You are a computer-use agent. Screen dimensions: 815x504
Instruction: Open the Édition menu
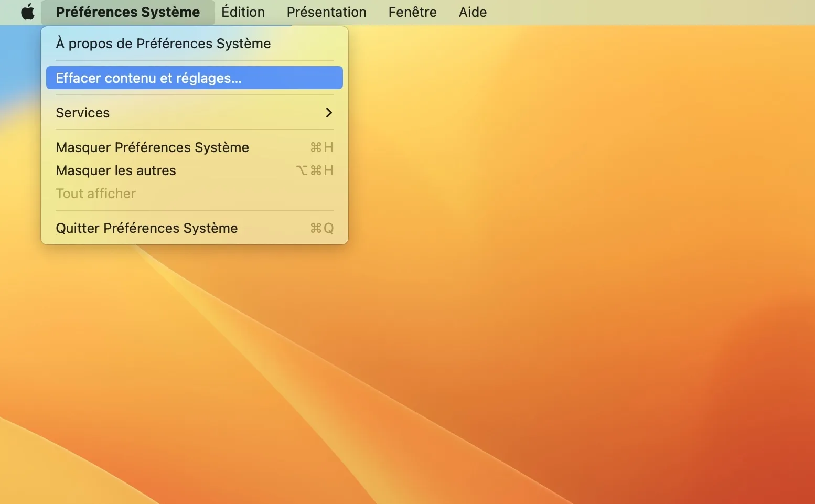(243, 12)
